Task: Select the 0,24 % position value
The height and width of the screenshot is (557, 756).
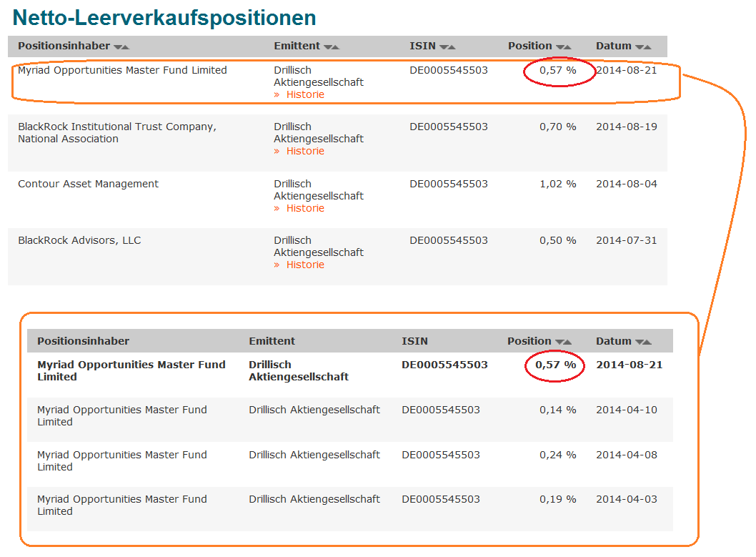Action: (558, 455)
